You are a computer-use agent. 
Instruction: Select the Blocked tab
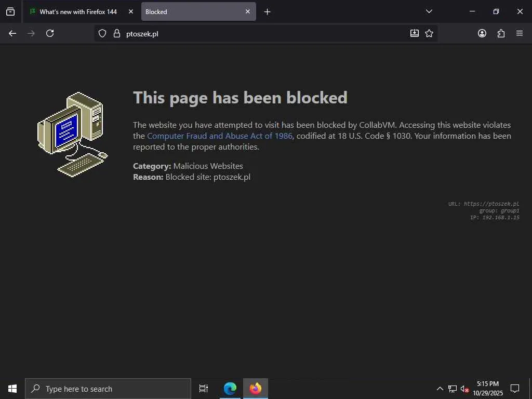pyautogui.click(x=198, y=11)
